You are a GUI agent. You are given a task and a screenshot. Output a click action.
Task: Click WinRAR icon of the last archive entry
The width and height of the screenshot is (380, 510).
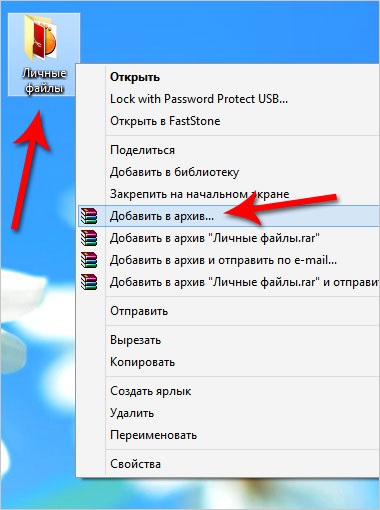(89, 282)
